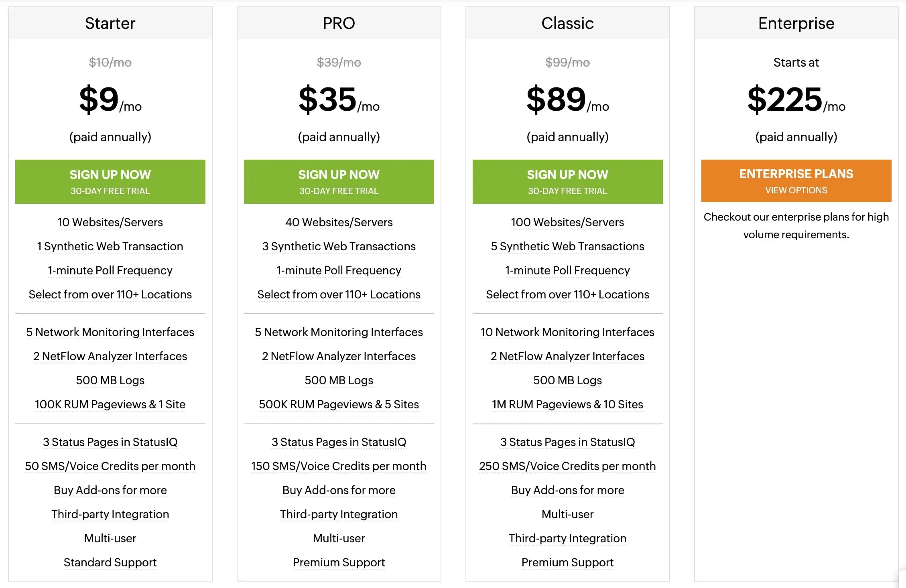Click Classic's 10 Network Monitoring Interfaces link
The image size is (906, 588).
567,332
